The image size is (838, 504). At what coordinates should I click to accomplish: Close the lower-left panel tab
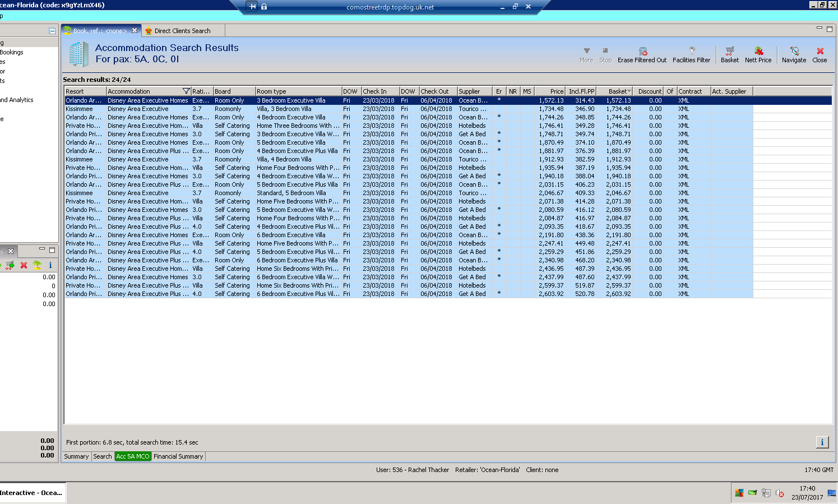pyautogui.click(x=11, y=251)
